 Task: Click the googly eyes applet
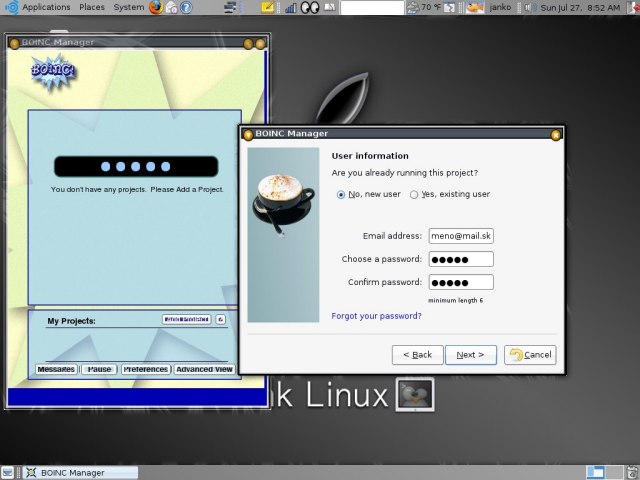pos(310,7)
